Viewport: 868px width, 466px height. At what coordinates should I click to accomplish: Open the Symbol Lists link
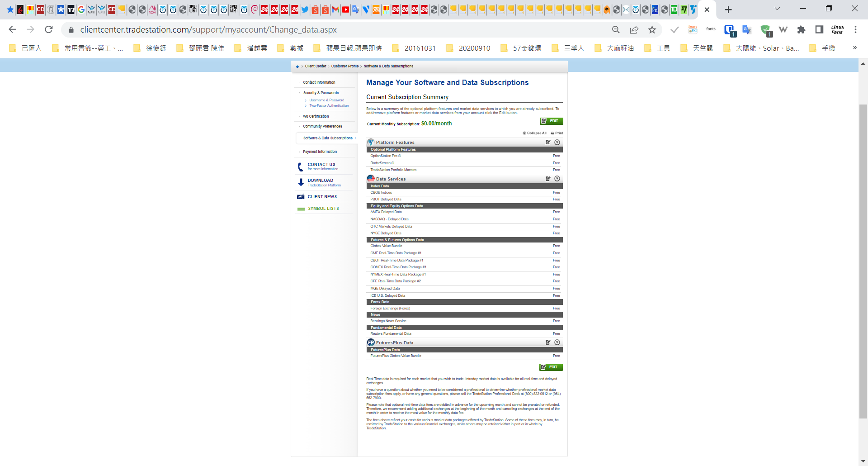coord(324,209)
